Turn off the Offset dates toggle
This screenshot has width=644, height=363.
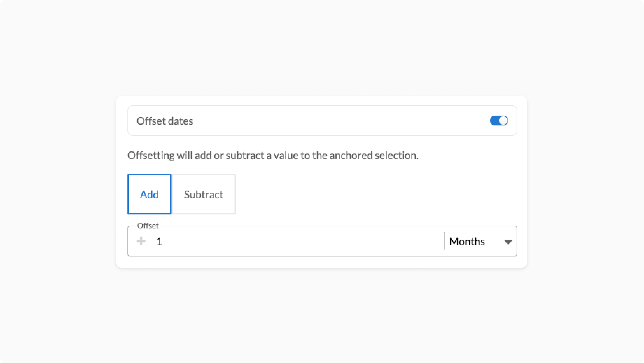coord(499,121)
